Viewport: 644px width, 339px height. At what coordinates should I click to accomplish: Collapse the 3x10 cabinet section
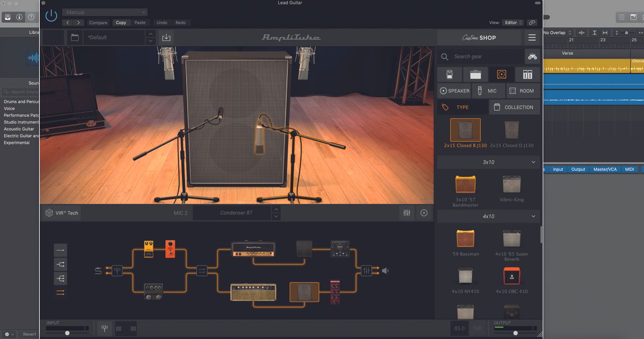488,161
